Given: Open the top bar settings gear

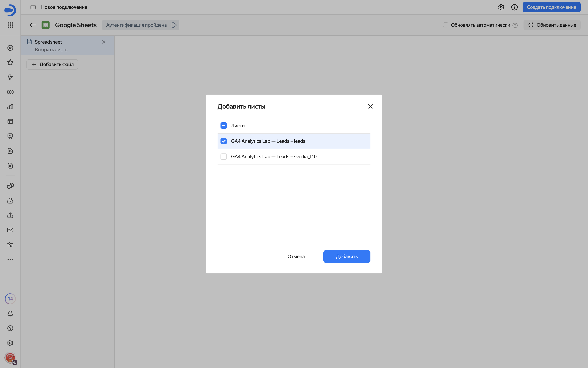Looking at the screenshot, I should click(x=501, y=7).
